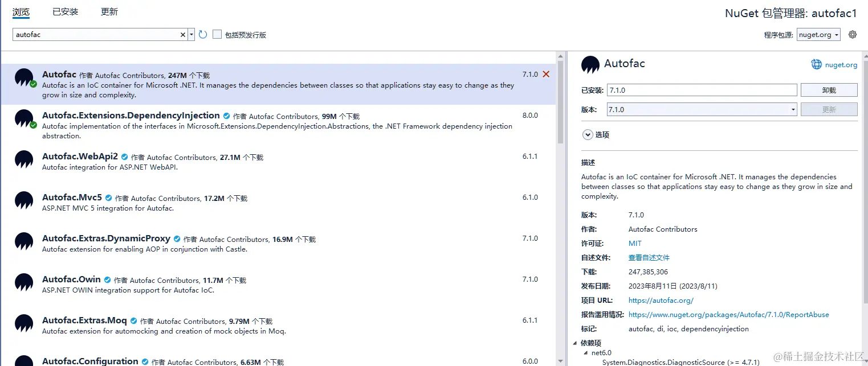Click verified badge next to Autofac.Extras.DynamicProxy

(x=177, y=239)
